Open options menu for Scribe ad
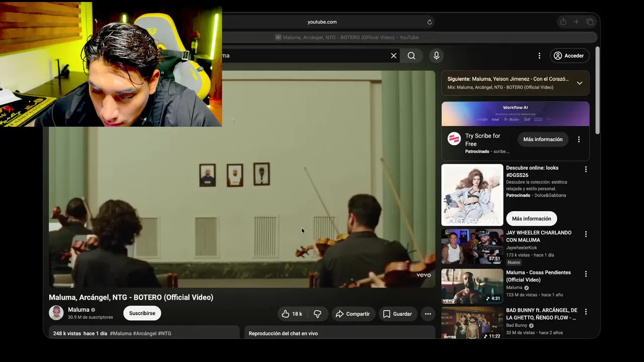Viewport: 644px width, 362px height. point(579,139)
